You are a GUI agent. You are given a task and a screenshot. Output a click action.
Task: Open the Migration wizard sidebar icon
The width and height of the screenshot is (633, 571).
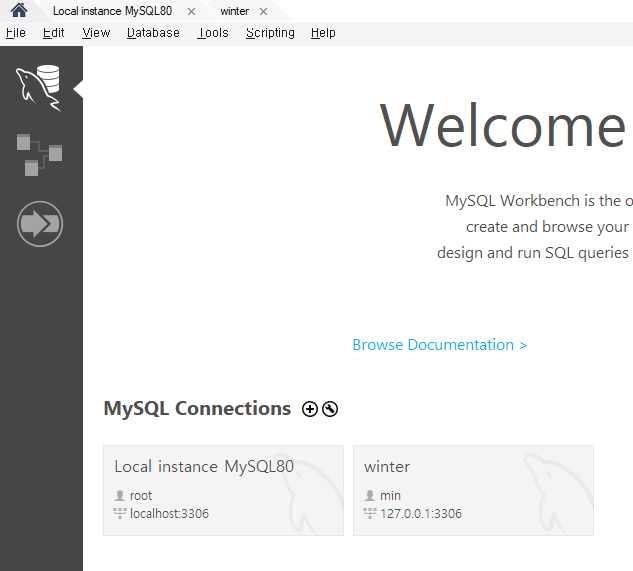40,224
